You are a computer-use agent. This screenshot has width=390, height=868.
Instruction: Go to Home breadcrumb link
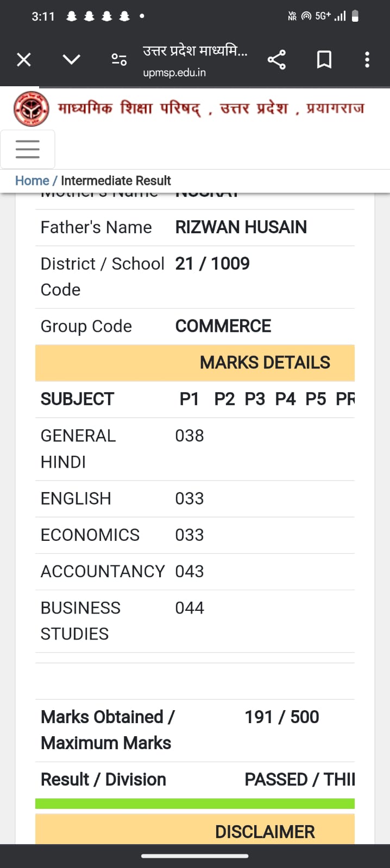pos(32,181)
